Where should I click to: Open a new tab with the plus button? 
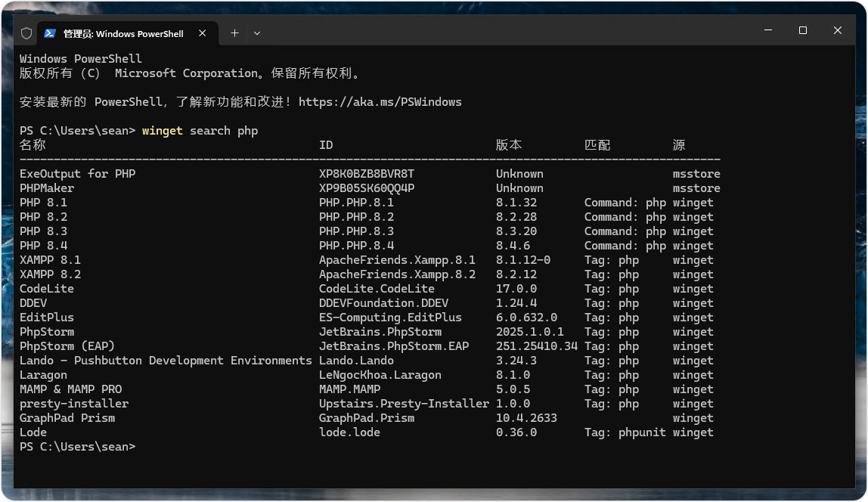[234, 33]
